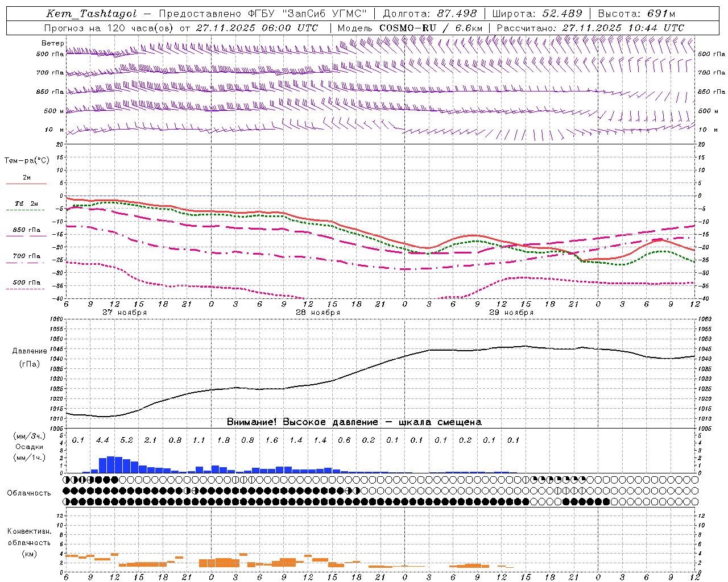
Task: Click the "Рассчитано: 27.11.2025 10:44 UTC" text
Action: (x=591, y=28)
